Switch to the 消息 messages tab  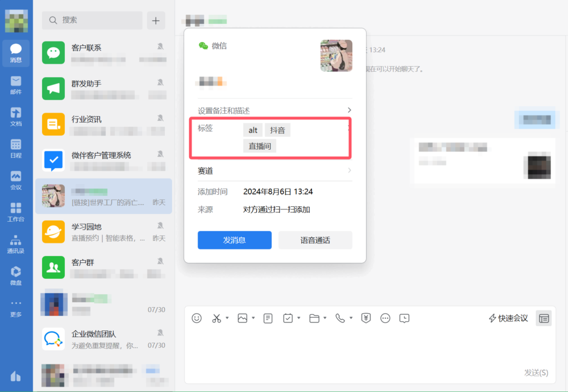(16, 53)
